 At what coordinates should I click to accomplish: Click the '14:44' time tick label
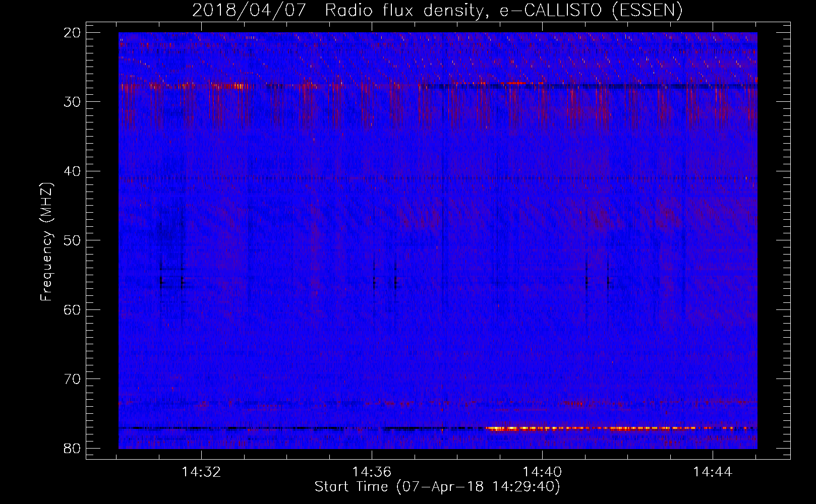coord(713,472)
